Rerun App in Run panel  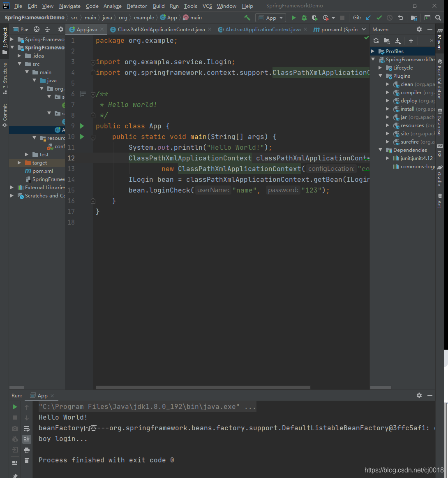pos(15,407)
